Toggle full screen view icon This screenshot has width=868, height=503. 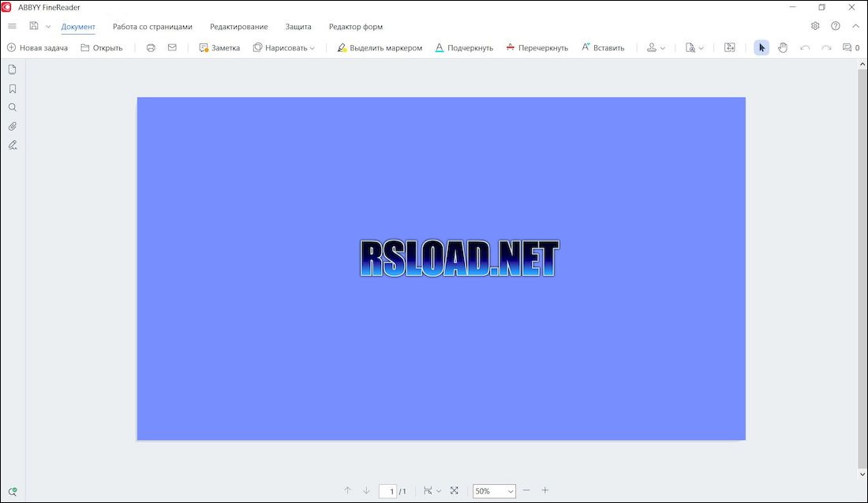pos(454,490)
